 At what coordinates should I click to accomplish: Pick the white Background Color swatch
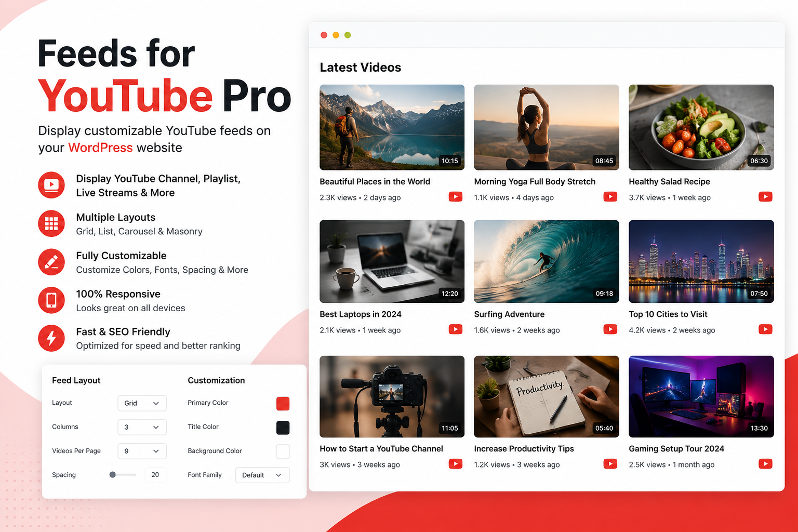click(283, 451)
